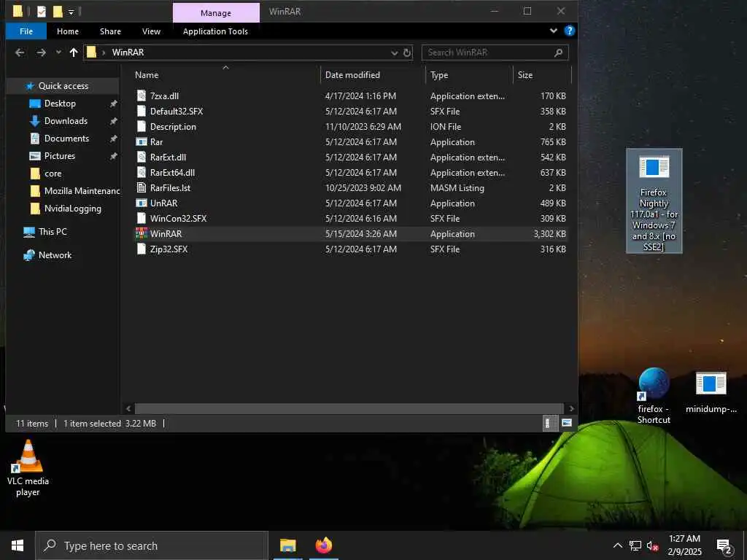Click the RarExt64.dll file icon
The width and height of the screenshot is (747, 560).
[142, 172]
